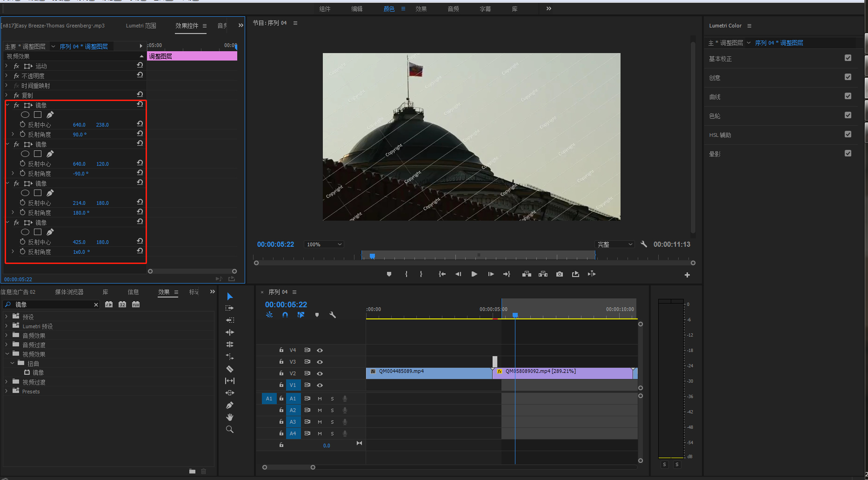Click the Play button in Program monitor

pyautogui.click(x=474, y=274)
